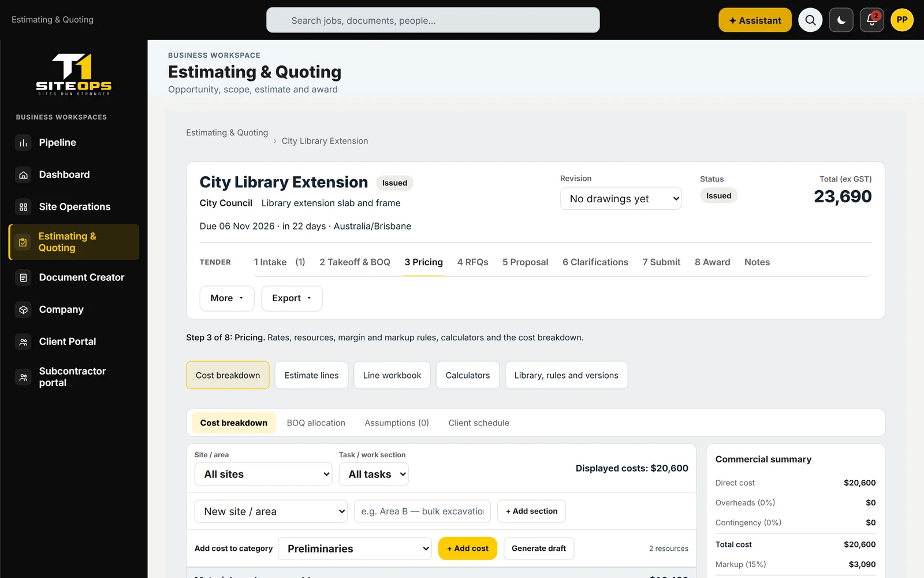Open the Calculators view
924x578 pixels.
point(468,375)
